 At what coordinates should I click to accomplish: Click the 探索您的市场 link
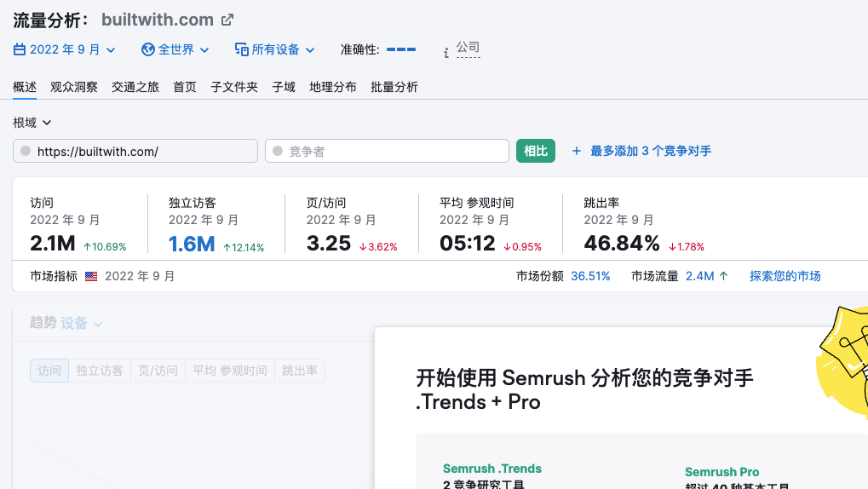pos(785,276)
